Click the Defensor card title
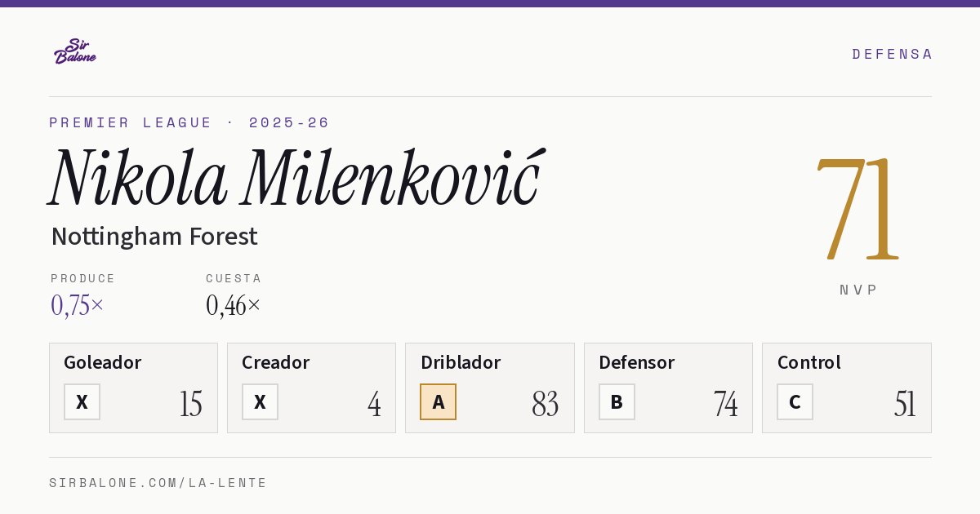980x514 pixels. click(636, 362)
